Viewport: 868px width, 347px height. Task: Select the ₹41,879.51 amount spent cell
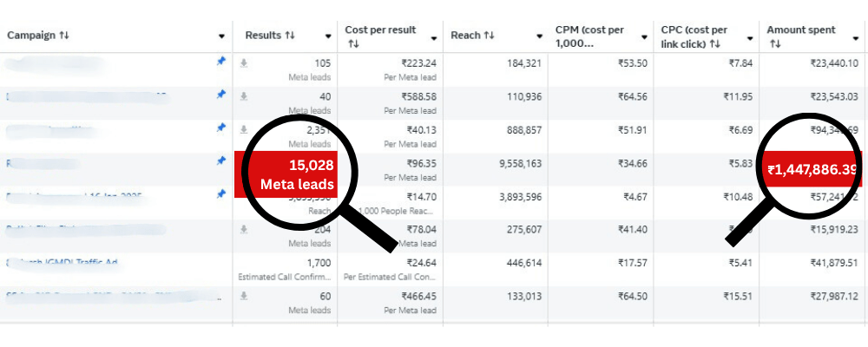tap(835, 263)
